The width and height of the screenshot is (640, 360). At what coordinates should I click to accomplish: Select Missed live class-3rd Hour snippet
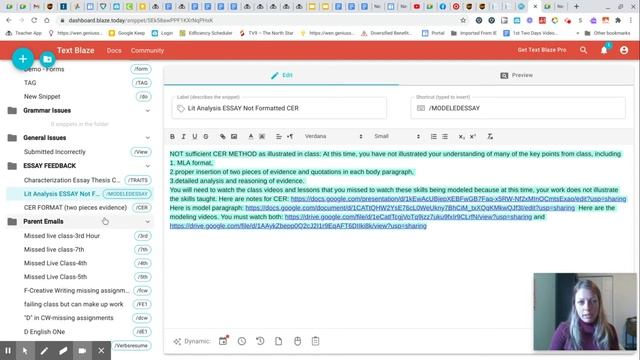[x=79, y=236]
